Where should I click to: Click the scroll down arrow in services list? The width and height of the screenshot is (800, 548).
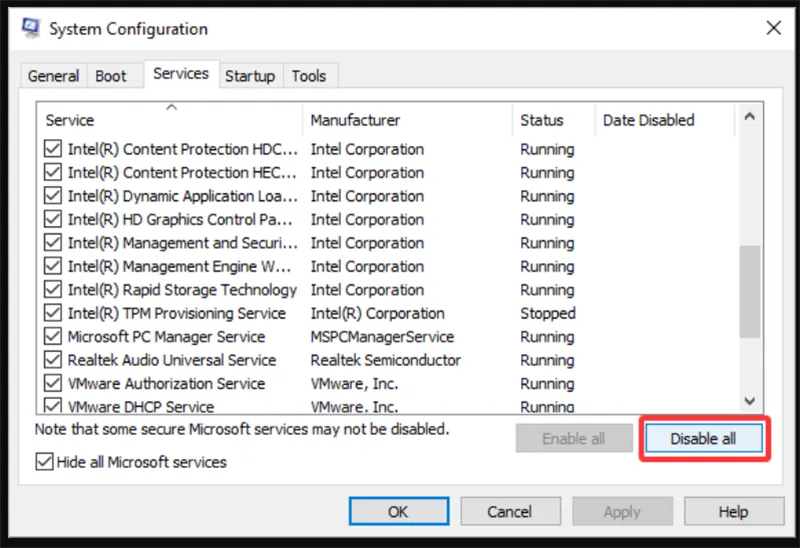(x=749, y=400)
